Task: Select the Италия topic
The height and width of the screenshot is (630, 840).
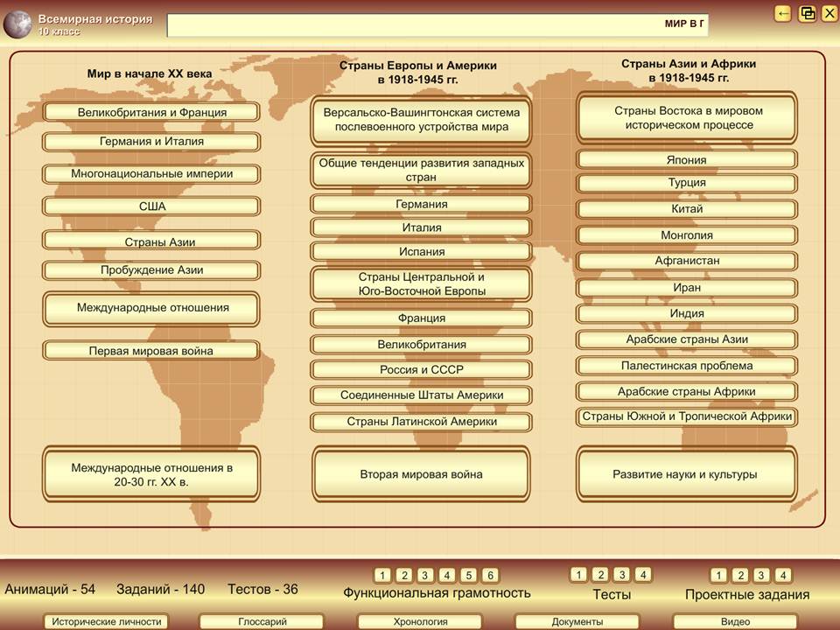Action: 421,227
